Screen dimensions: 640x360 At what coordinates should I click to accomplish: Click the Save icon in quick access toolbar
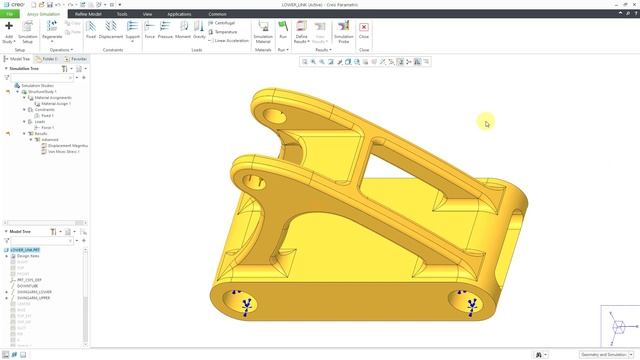pos(50,4)
